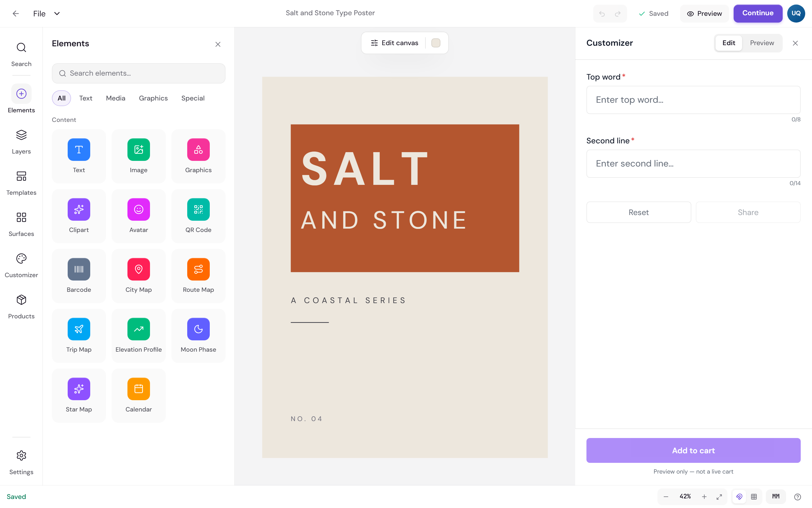Open Search in the sidebar

point(21,55)
